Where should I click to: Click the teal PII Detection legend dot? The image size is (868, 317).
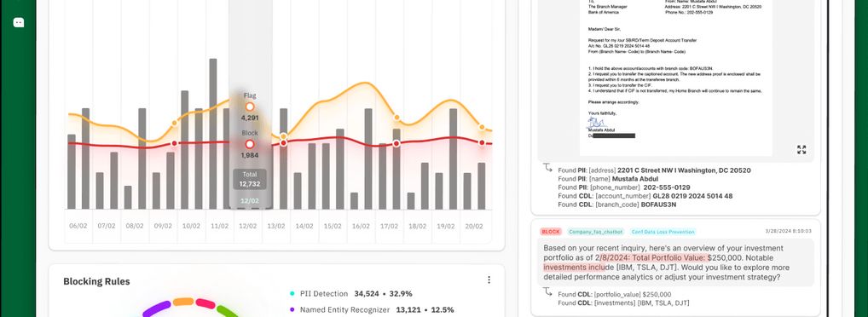(292, 294)
